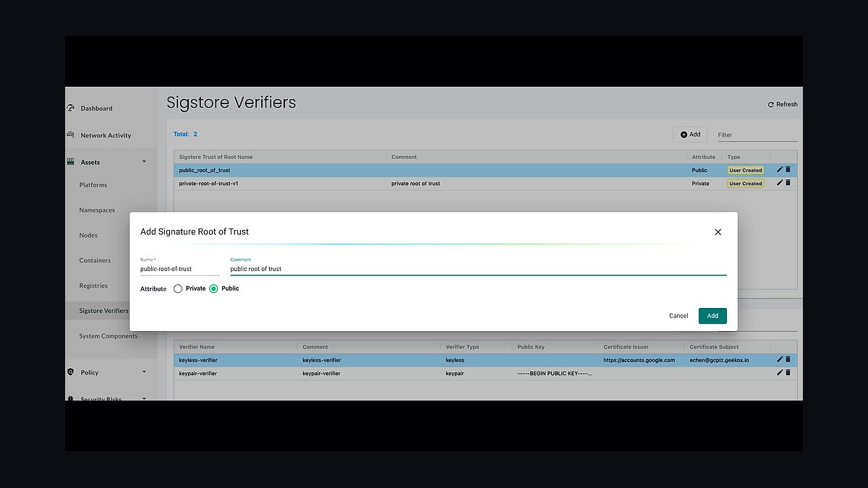
Task: Click the Public Key column header
Action: pos(531,347)
